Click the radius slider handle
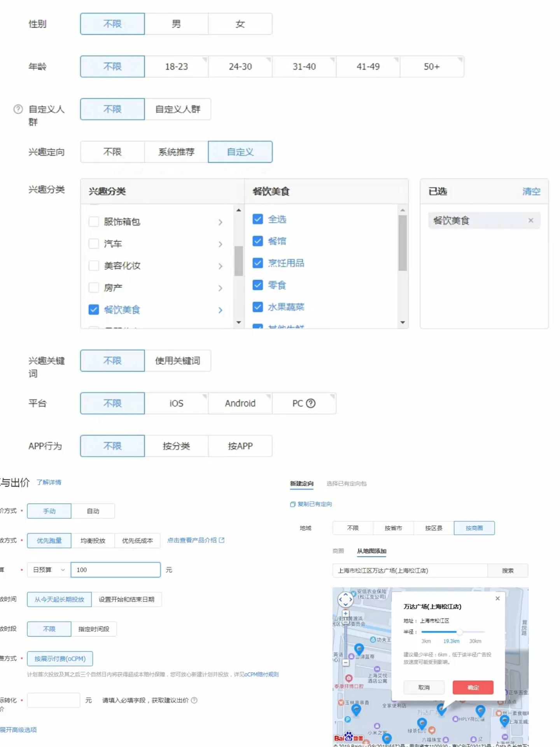Image resolution: width=560 pixels, height=747 pixels. click(459, 632)
